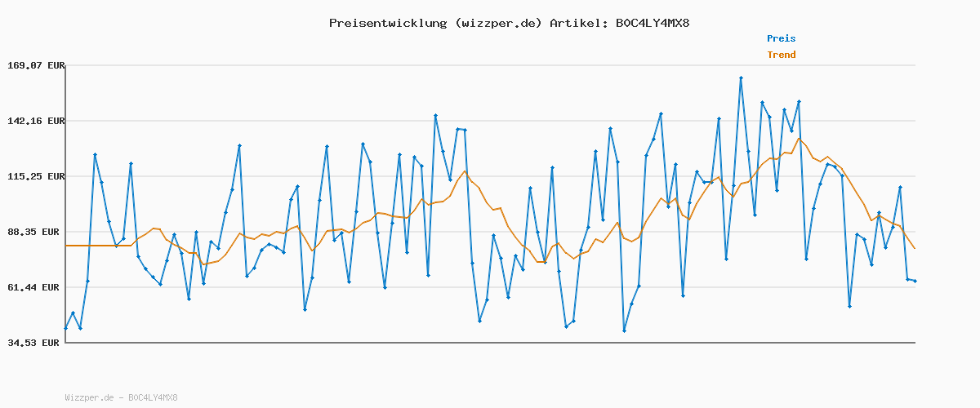Click the word Preisentwicklung in the title
The image size is (980, 408).
coord(386,23)
